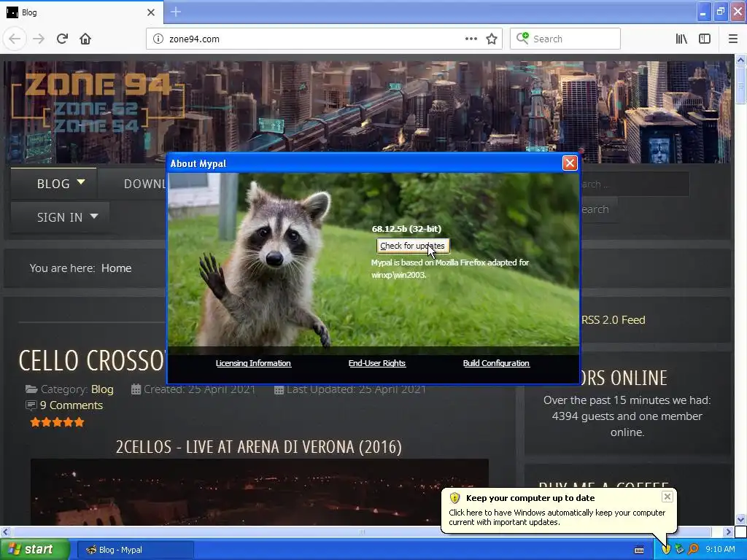Screen dimensions: 747x560
Task: Click the horizontal scrollbar right arrow
Action: pos(728,532)
